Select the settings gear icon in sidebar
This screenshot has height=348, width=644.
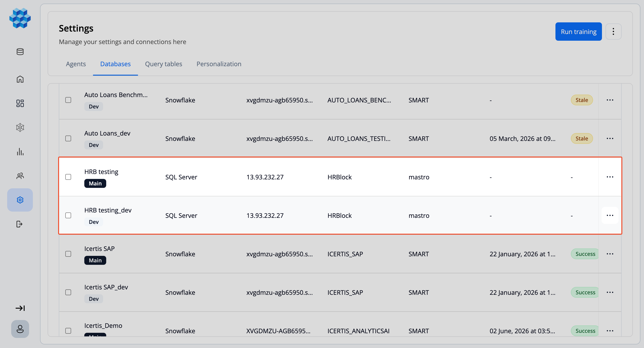click(x=20, y=200)
